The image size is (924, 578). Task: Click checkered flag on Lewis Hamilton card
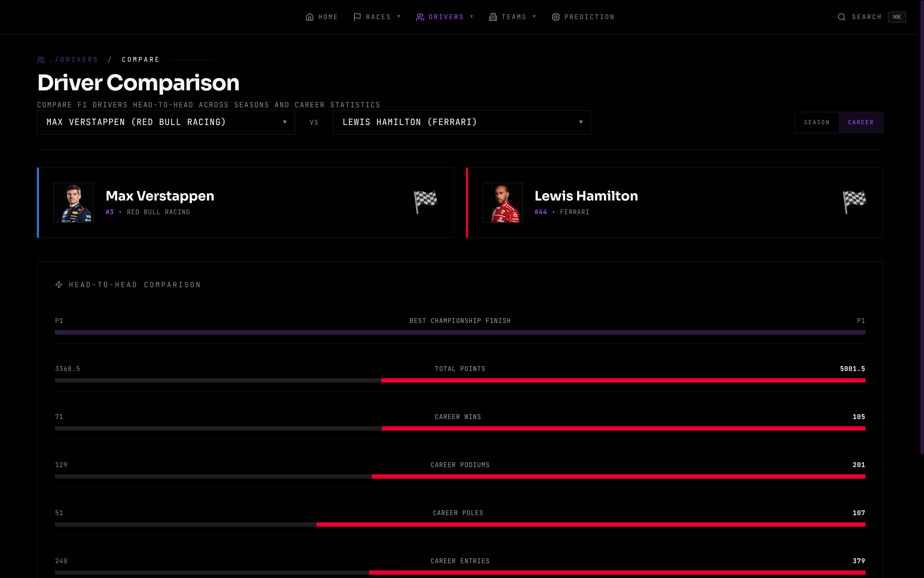(854, 202)
